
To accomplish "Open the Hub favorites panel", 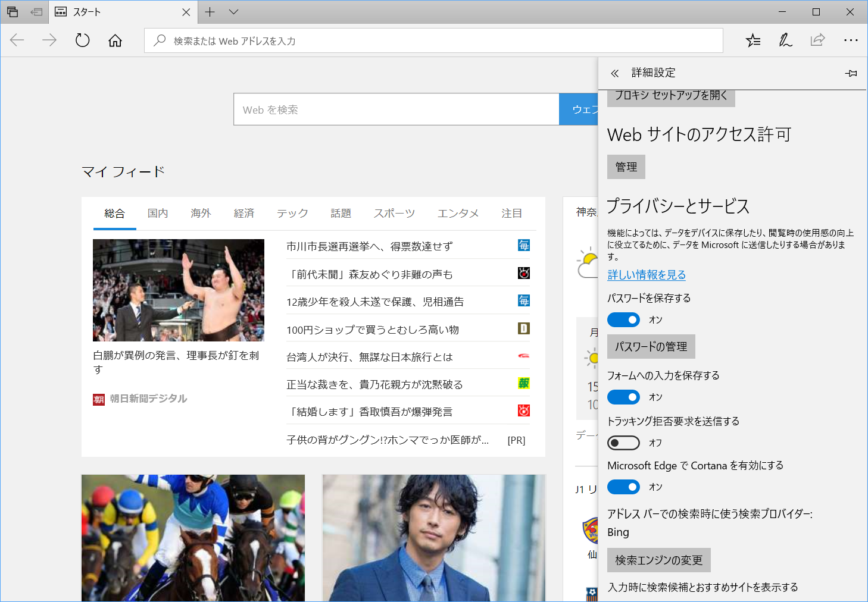I will (753, 40).
